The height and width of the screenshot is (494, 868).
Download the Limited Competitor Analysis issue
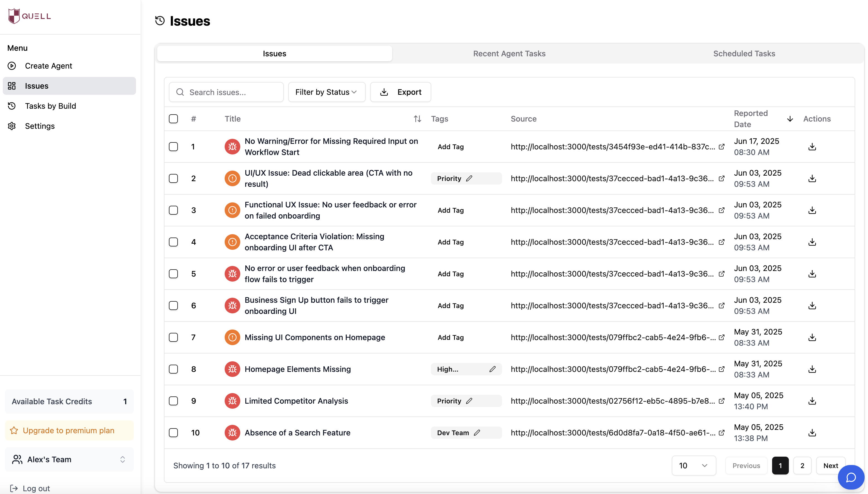click(x=812, y=401)
